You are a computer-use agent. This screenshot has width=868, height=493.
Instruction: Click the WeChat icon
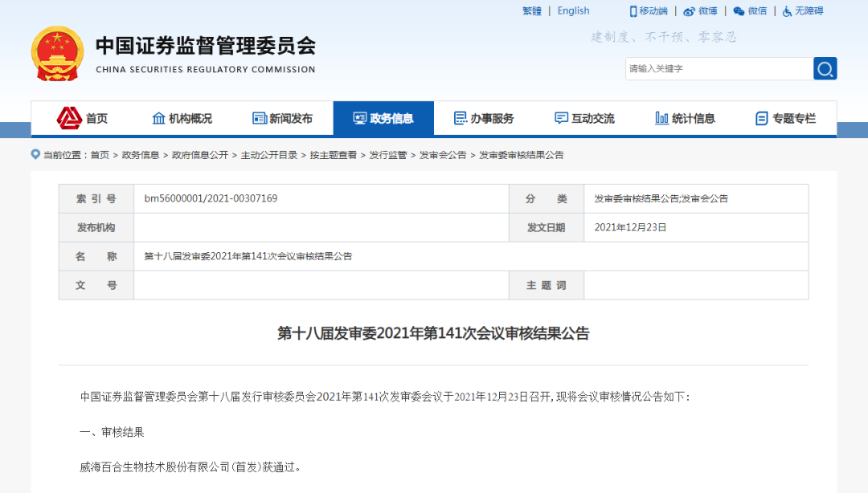click(739, 11)
